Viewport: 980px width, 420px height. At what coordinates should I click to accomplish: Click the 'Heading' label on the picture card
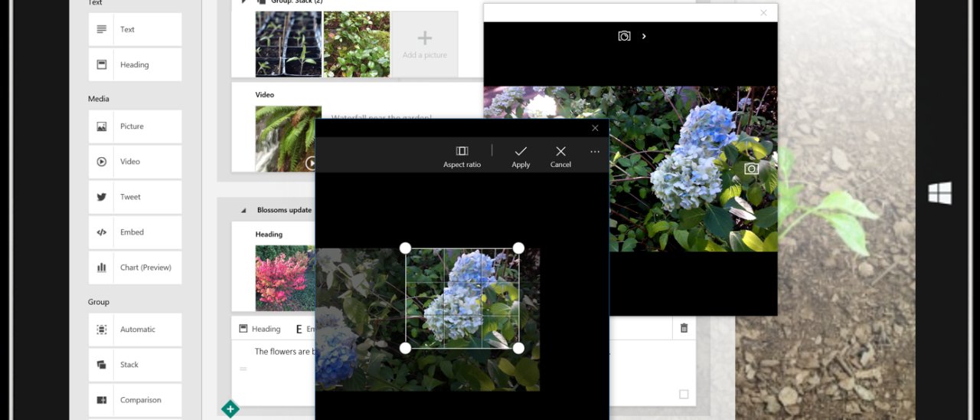click(269, 235)
